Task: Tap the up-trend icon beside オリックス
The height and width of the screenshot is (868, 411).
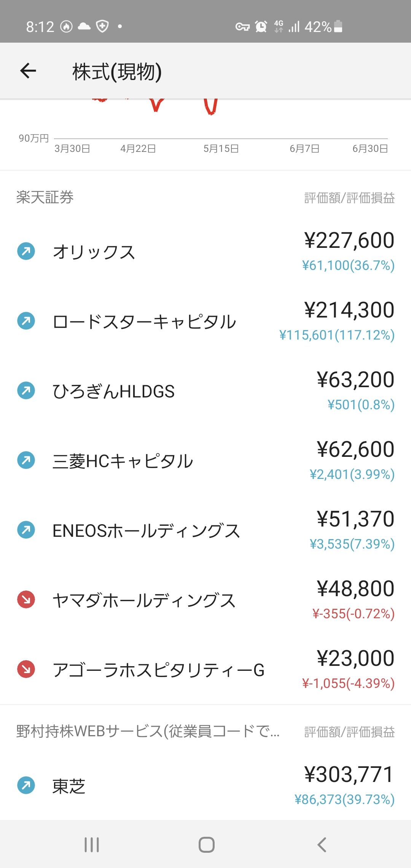Action: 26,251
